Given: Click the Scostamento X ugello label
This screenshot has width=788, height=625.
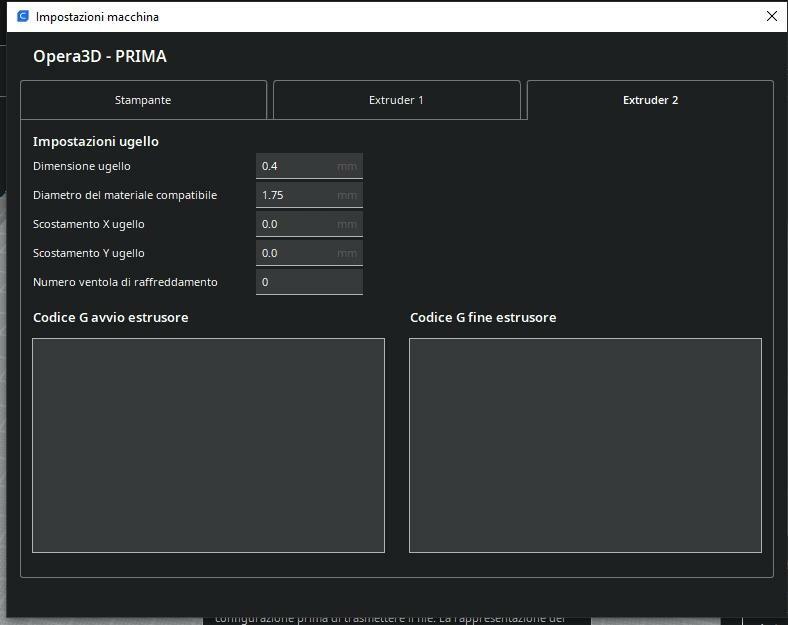Looking at the screenshot, I should 88,224.
